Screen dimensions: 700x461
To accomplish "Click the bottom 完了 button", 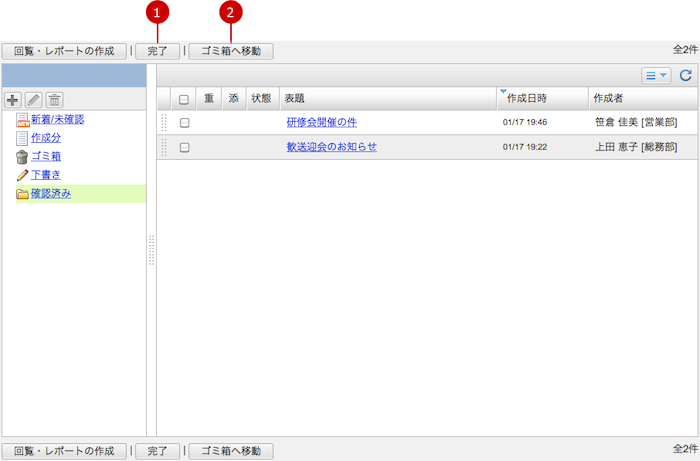I will pos(158,451).
